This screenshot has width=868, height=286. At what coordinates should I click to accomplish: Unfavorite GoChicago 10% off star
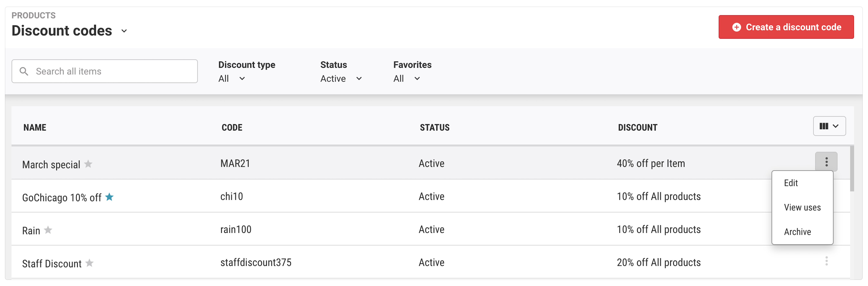pyautogui.click(x=109, y=197)
